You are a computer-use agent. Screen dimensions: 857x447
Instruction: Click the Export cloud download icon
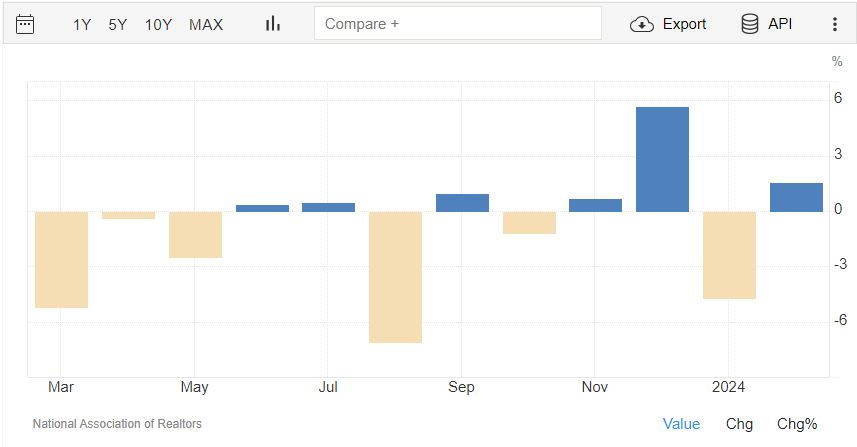click(642, 24)
